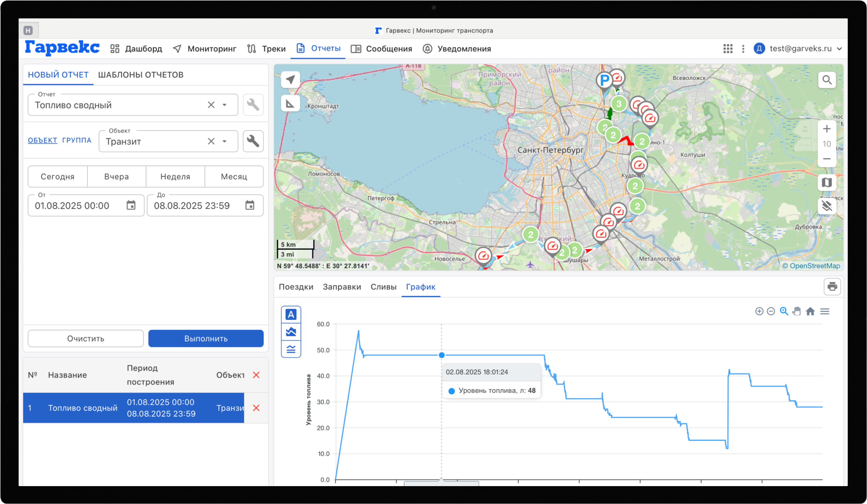The height and width of the screenshot is (504, 867).
Task: Expand the Отчет report dropdown arrow
Action: (x=224, y=105)
